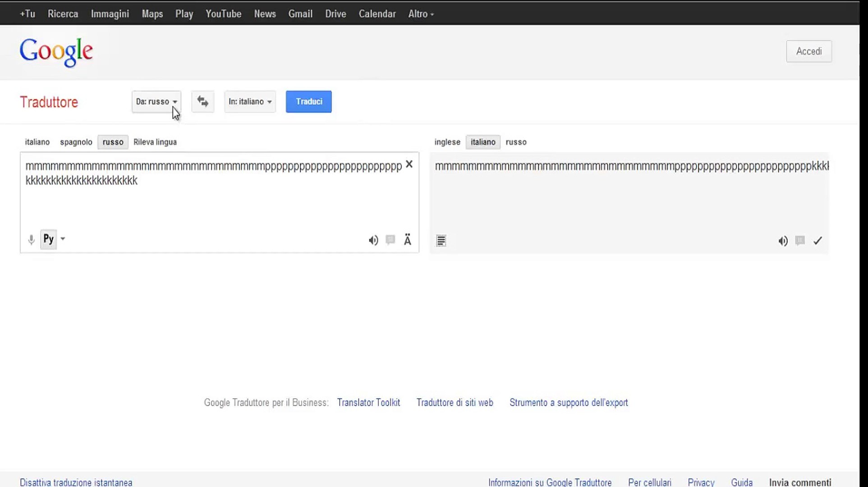Click the microphone voice input icon
Screen dimensions: 868x487
pyautogui.click(x=31, y=239)
